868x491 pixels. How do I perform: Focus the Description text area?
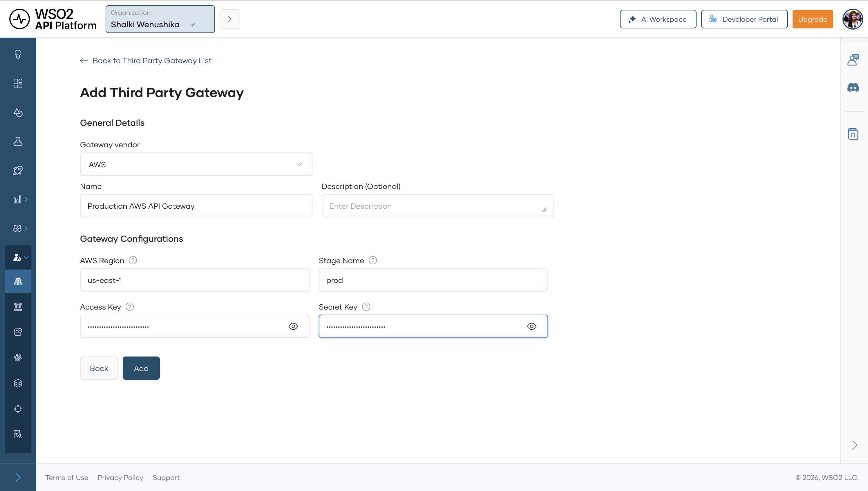(438, 206)
